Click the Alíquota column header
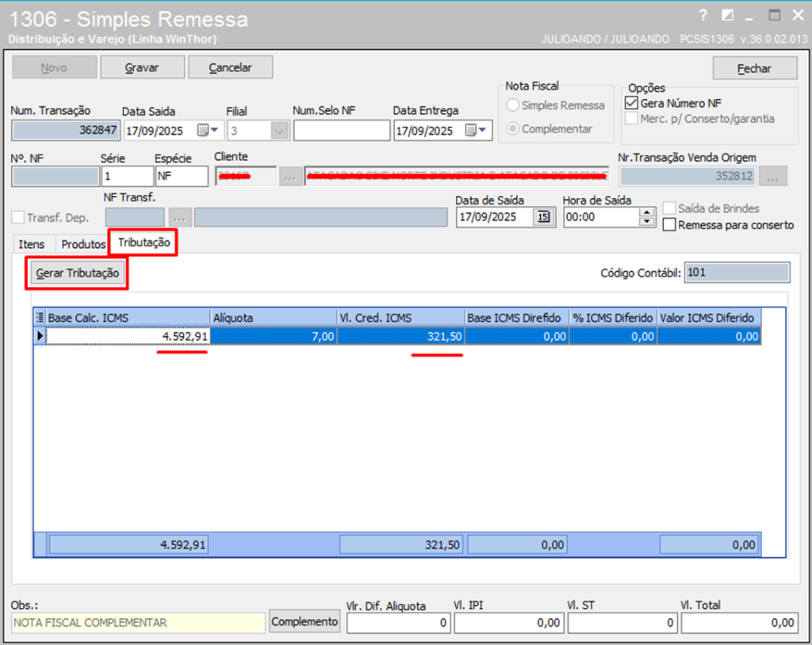This screenshot has width=812, height=645. coord(274,318)
